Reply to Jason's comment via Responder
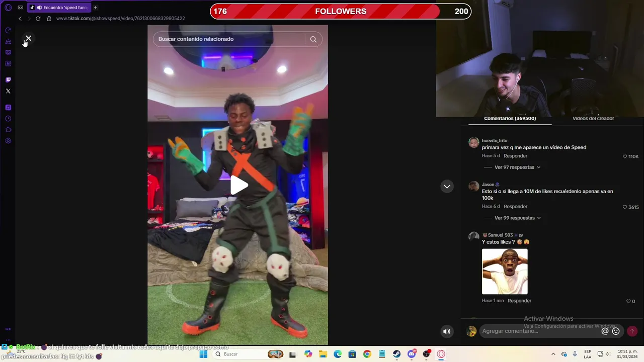This screenshot has width=644, height=362. [x=516, y=207]
